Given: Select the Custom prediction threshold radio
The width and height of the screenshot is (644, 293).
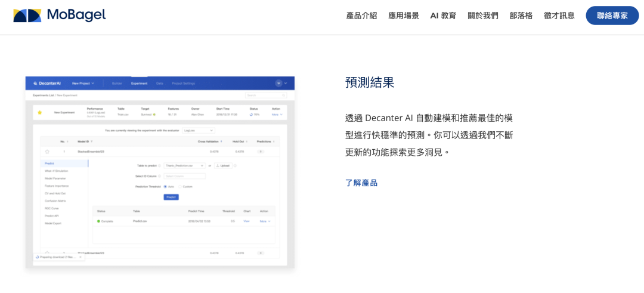Looking at the screenshot, I should tap(179, 187).
